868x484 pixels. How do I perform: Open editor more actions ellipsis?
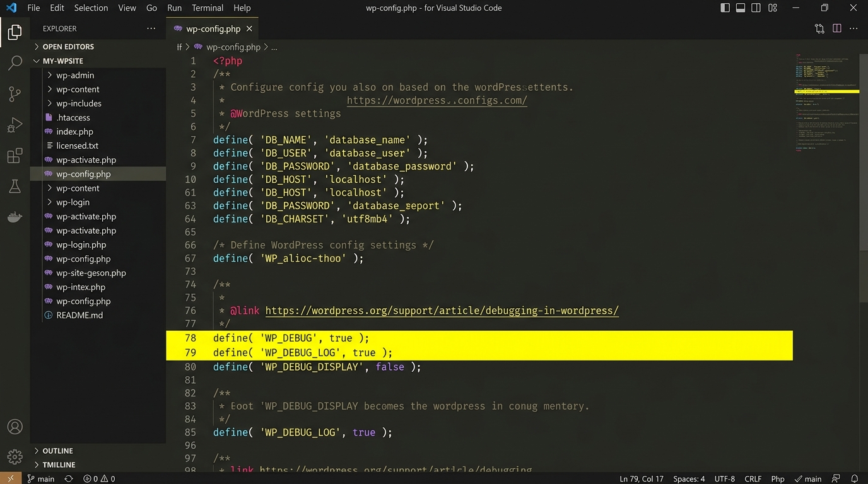tap(855, 28)
